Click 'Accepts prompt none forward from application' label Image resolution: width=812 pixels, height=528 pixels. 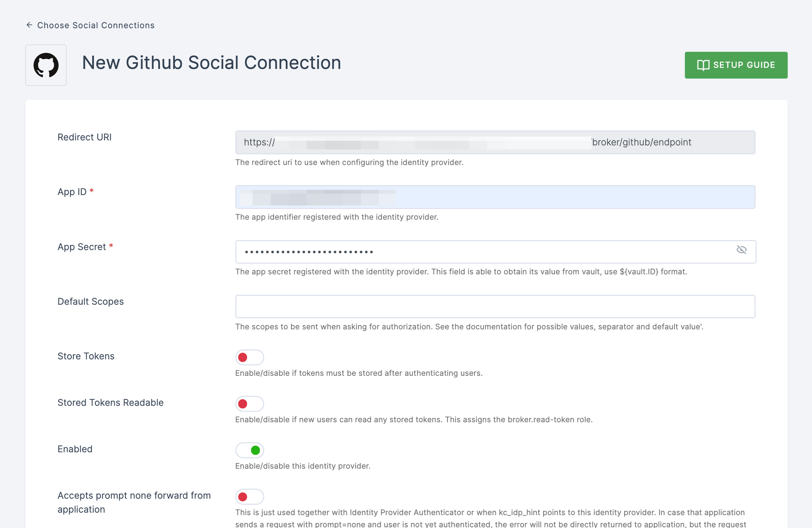(134, 502)
